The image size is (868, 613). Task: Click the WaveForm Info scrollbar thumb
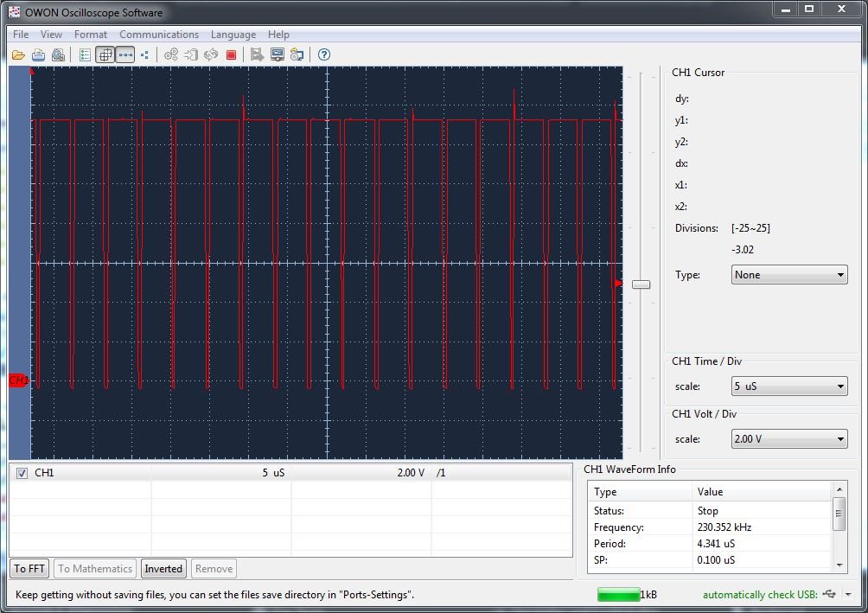pos(839,514)
